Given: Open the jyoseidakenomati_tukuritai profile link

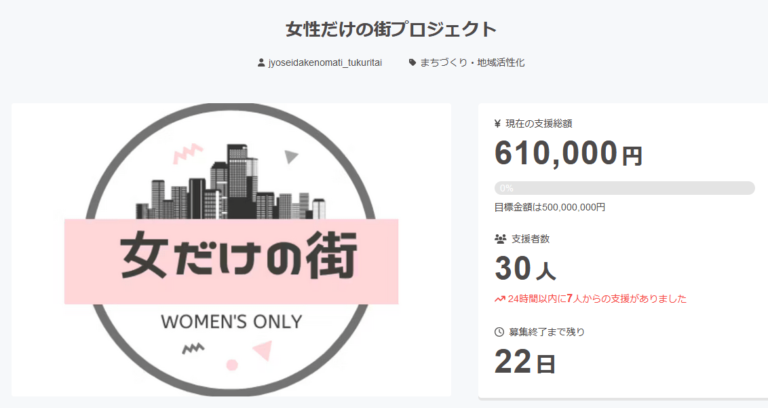Looking at the screenshot, I should 325,63.
